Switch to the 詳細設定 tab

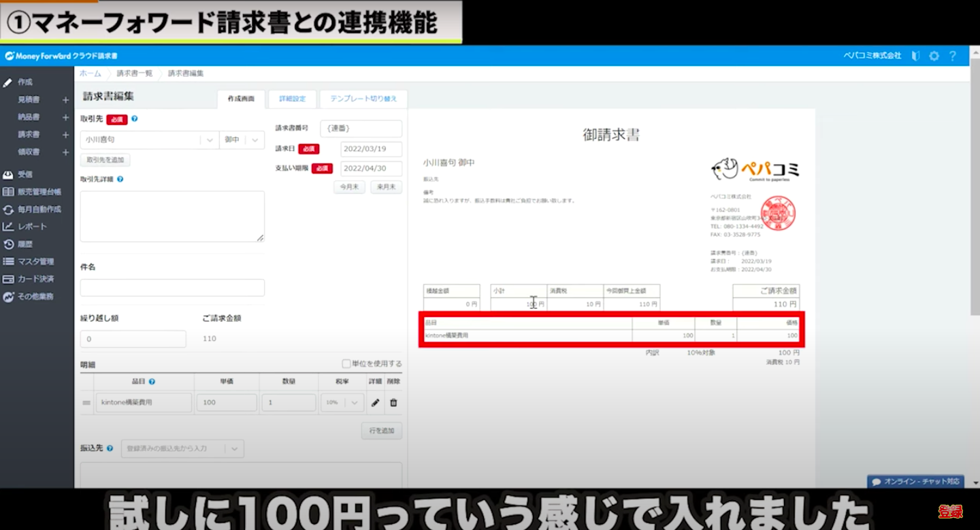click(293, 99)
